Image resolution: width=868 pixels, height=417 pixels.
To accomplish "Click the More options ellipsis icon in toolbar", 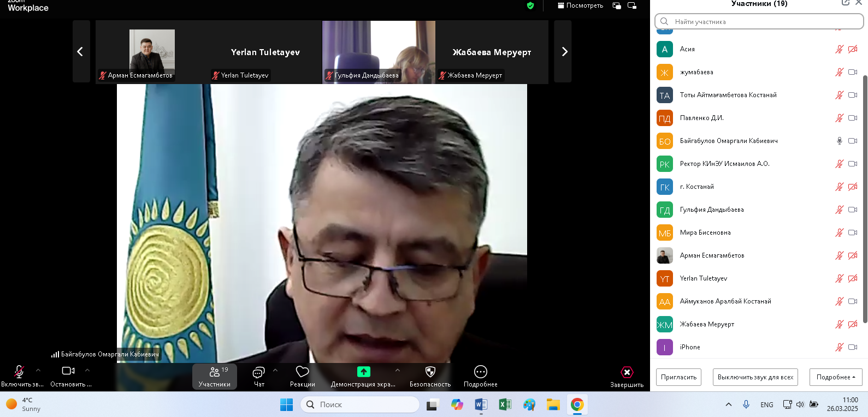I will [x=480, y=372].
